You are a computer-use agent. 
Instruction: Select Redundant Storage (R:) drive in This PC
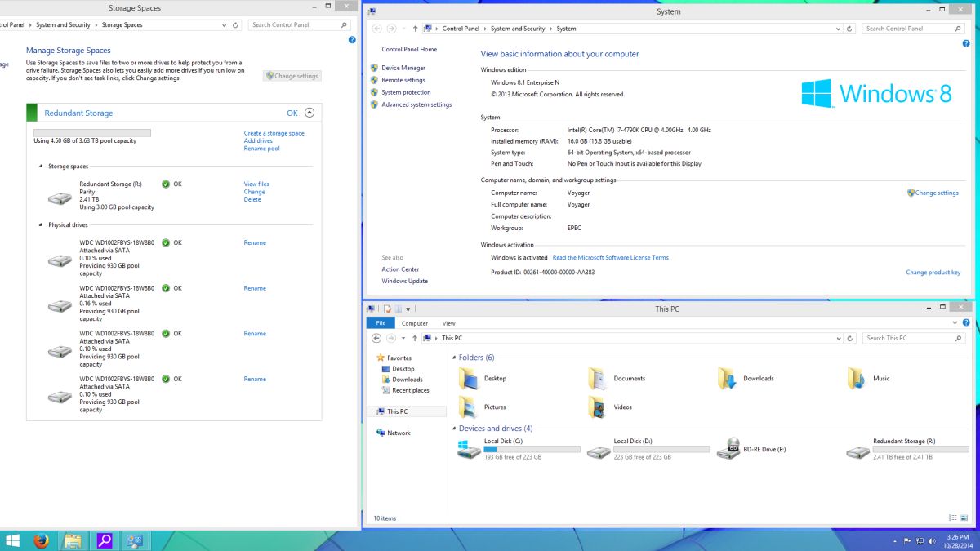(908, 449)
